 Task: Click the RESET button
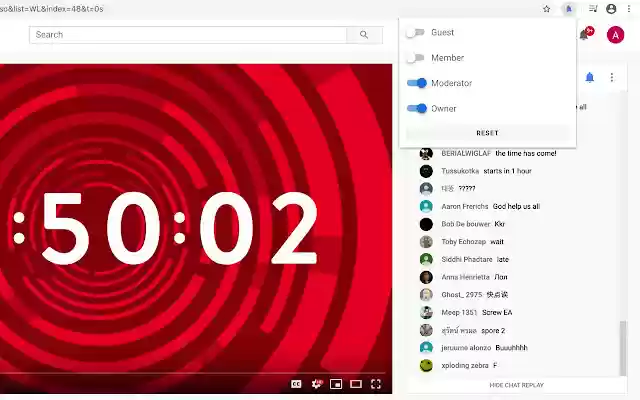pos(487,133)
